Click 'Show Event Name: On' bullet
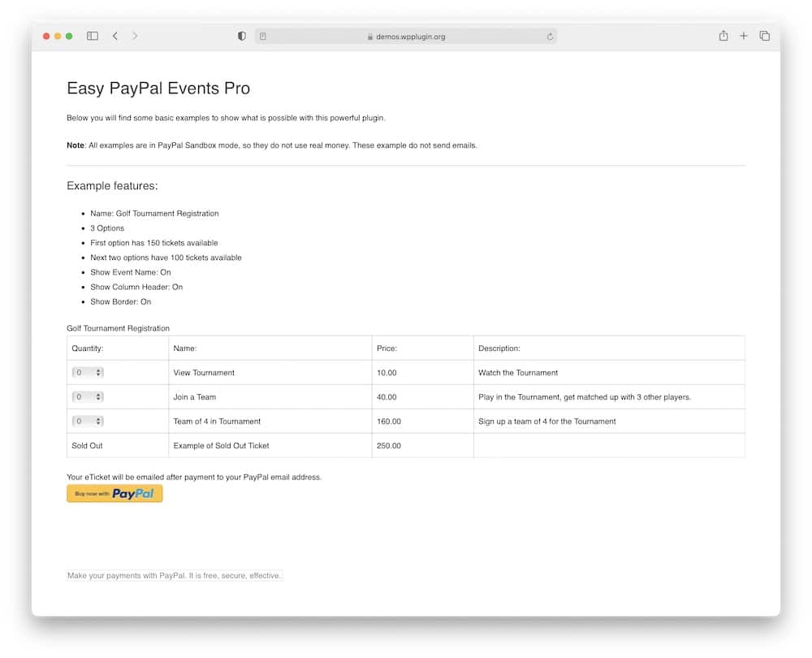The width and height of the screenshot is (812, 658). pyautogui.click(x=131, y=272)
